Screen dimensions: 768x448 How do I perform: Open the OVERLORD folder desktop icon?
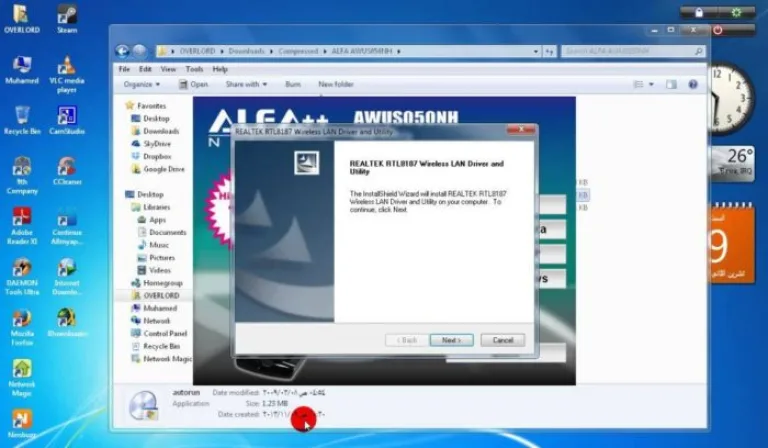tap(22, 19)
